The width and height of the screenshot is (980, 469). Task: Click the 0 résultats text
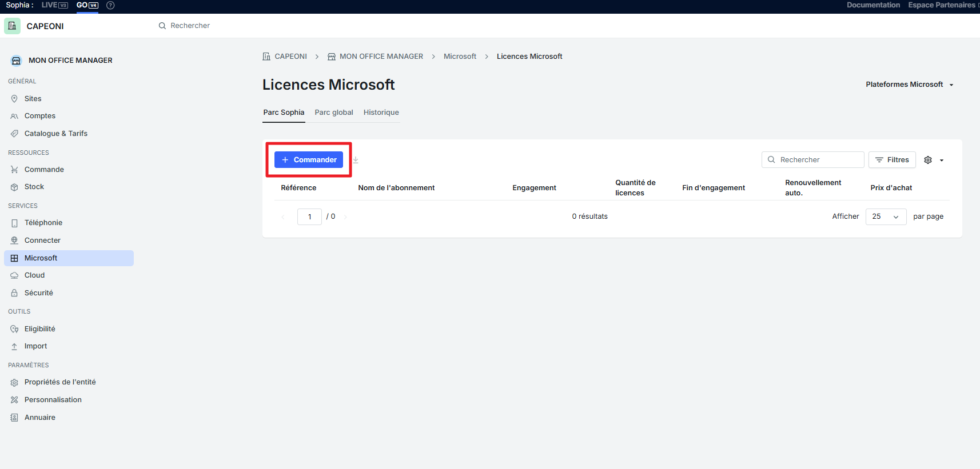pos(589,217)
